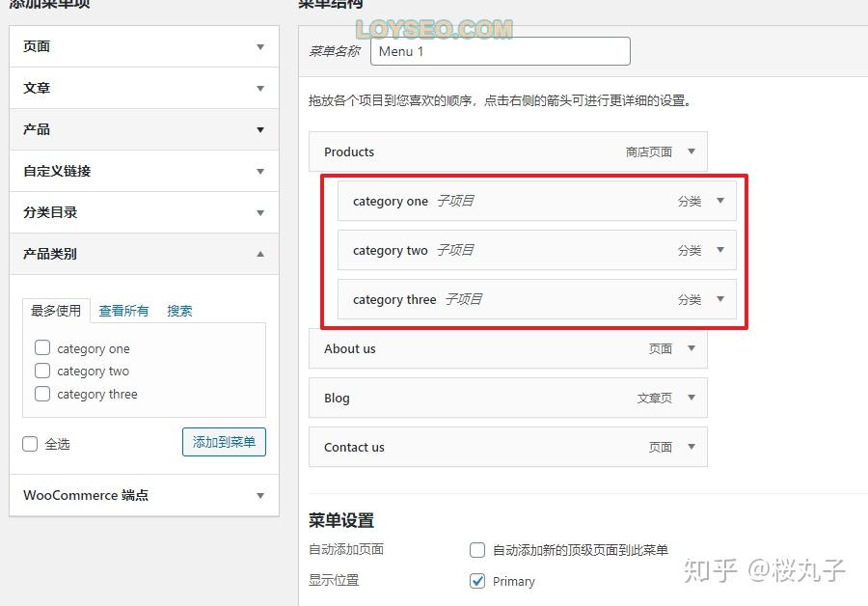This screenshot has height=606, width=868.
Task: Expand the 页面 accordion arrow
Action: (260, 47)
